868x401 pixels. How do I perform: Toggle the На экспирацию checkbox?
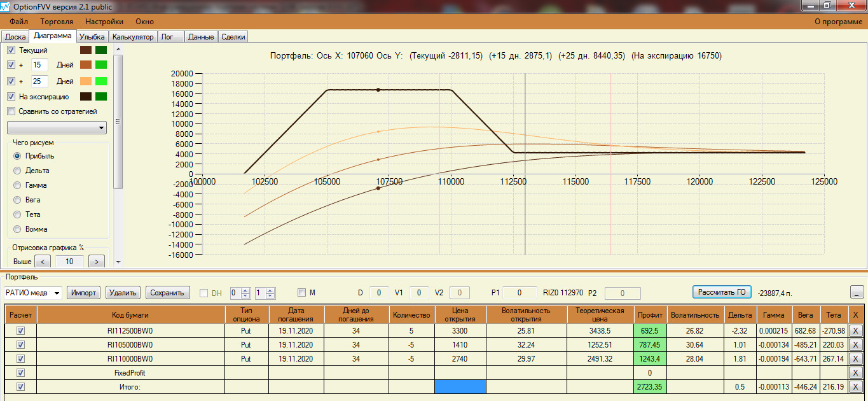(11, 97)
